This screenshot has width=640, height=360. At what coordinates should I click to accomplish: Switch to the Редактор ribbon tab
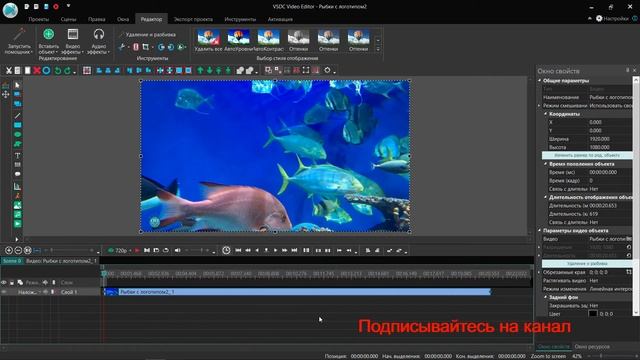[151, 19]
